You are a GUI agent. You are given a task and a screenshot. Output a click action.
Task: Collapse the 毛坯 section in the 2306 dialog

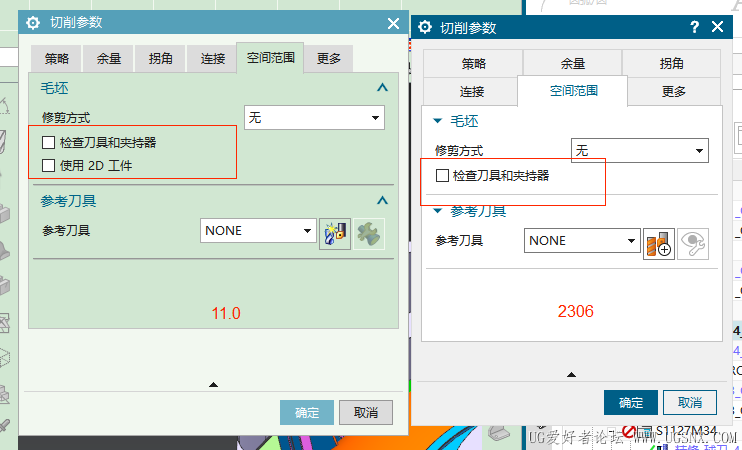pyautogui.click(x=438, y=121)
